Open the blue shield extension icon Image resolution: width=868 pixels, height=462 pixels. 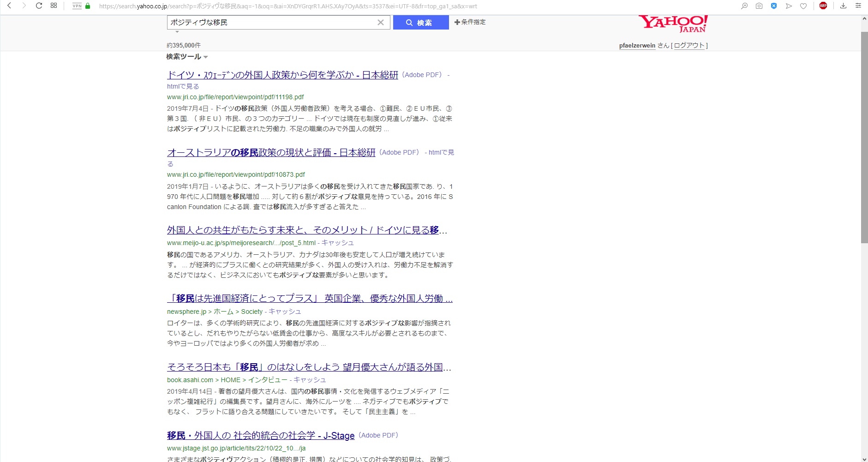point(774,6)
